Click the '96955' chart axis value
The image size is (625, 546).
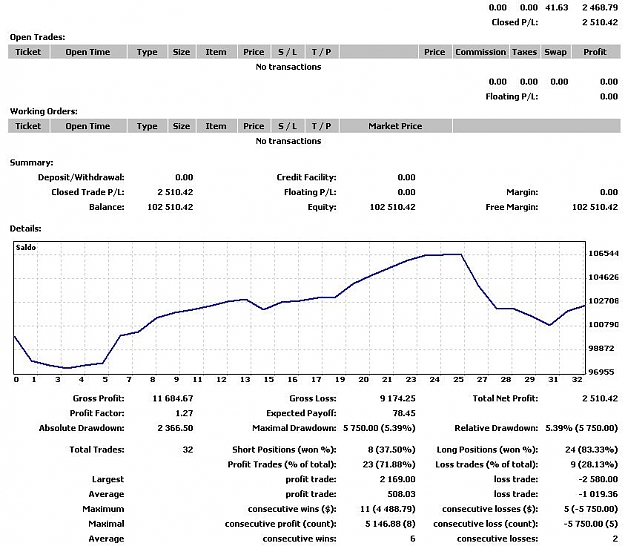coord(601,372)
